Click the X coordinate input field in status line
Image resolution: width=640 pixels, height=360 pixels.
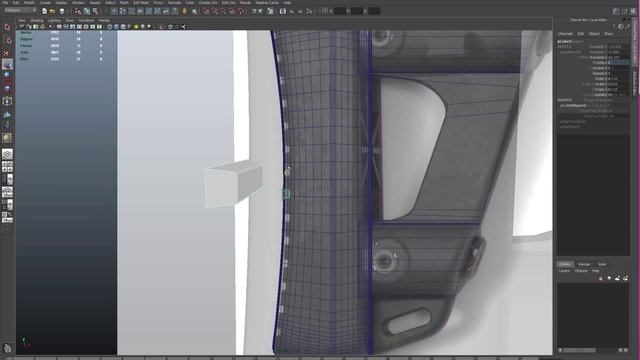point(340,11)
